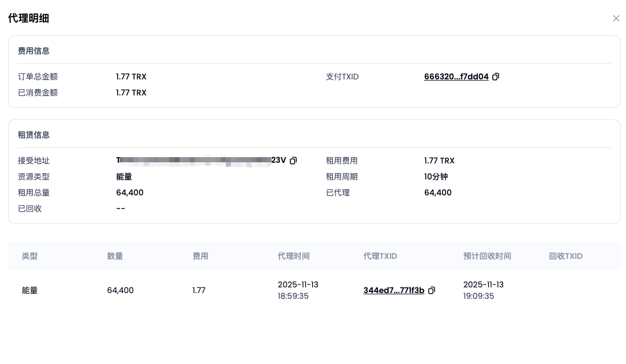Click the 10分钟 rental period value
626x364 pixels.
coord(436,177)
